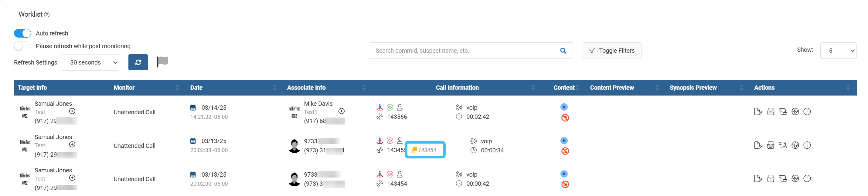
Task: Click the exclamation alert icon in the third row
Action: [x=807, y=178]
